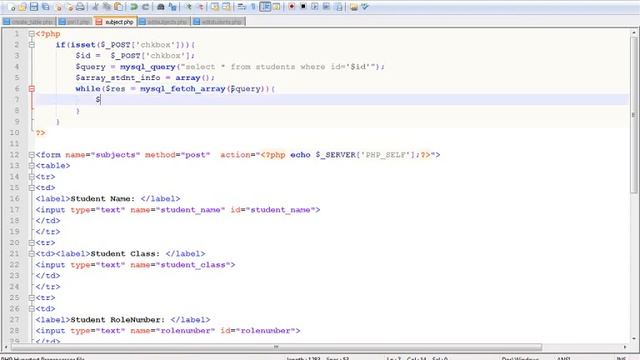
Task: Collapse the <td> fold at line 15
Action: (31, 188)
